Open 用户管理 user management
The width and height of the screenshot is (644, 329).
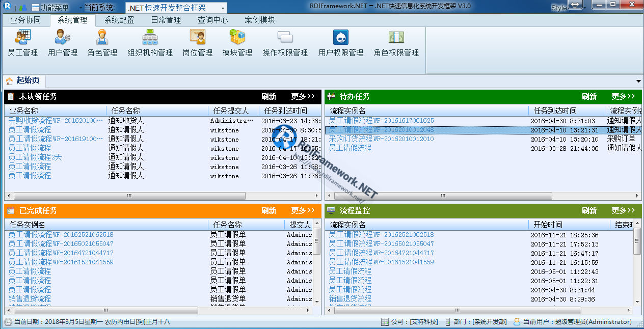[x=62, y=43]
